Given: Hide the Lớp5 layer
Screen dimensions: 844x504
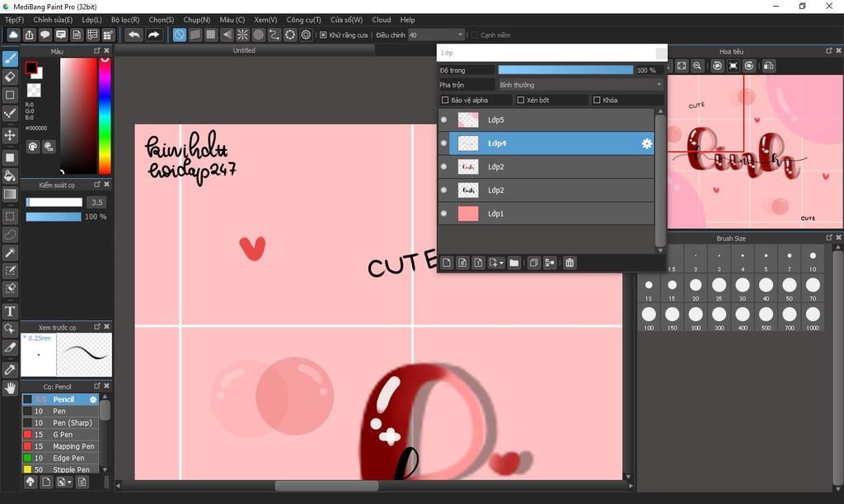Looking at the screenshot, I should tap(443, 119).
